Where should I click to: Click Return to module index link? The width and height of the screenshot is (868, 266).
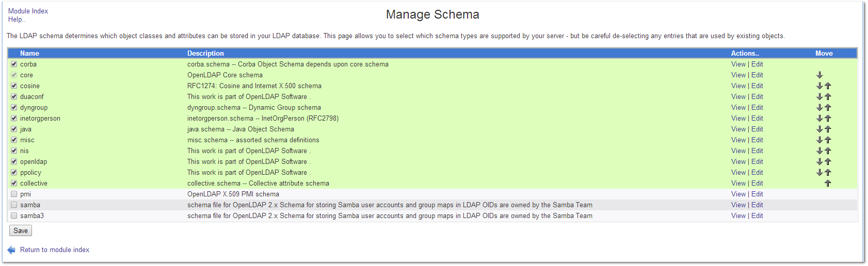pyautogui.click(x=55, y=250)
